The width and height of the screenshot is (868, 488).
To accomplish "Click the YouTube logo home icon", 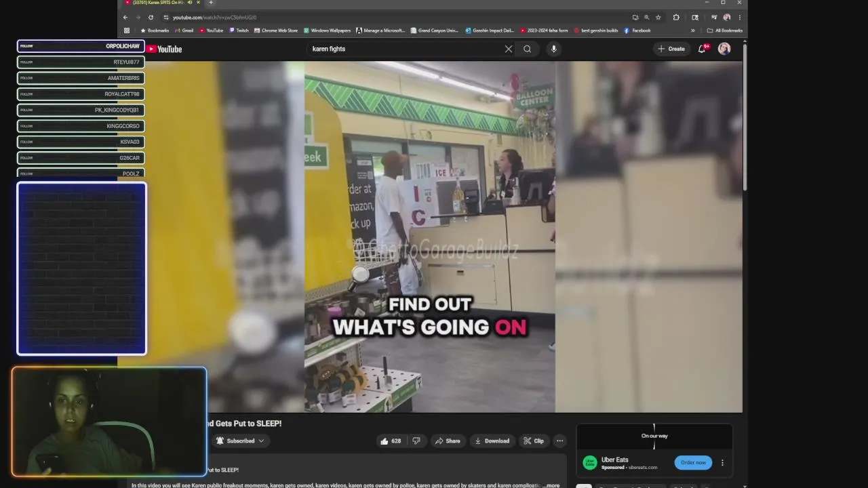I will pyautogui.click(x=165, y=49).
